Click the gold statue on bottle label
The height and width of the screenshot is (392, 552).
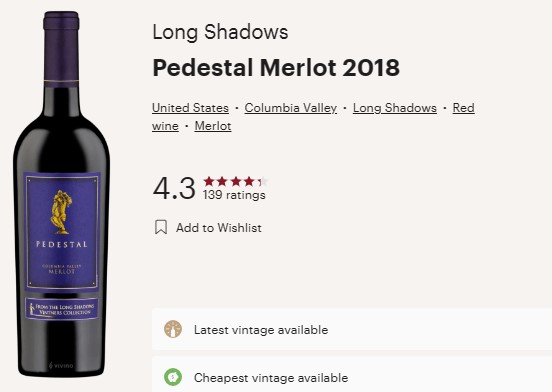(61, 212)
